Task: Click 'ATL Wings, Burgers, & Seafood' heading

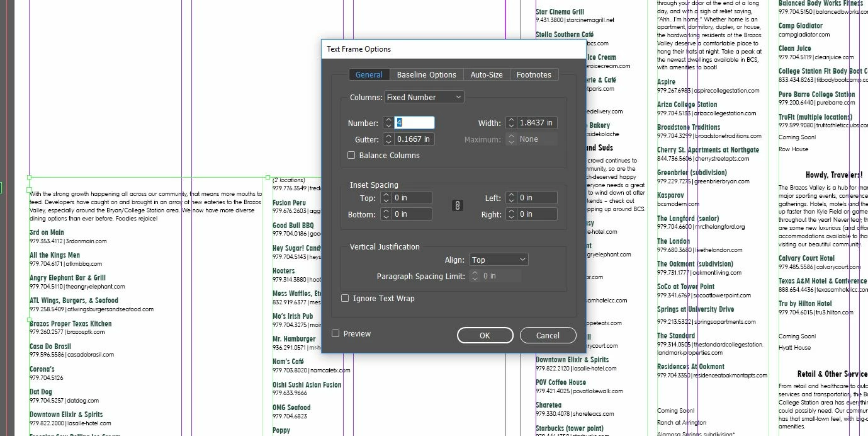Action: [x=74, y=301]
